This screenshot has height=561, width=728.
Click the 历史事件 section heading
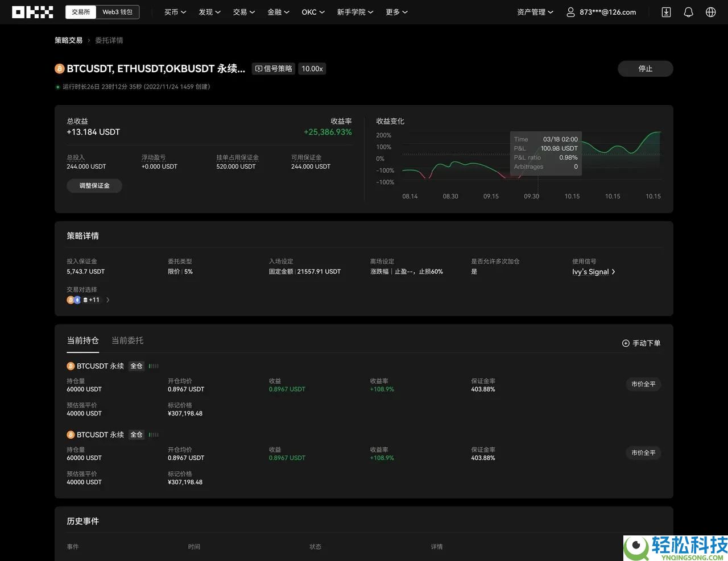pyautogui.click(x=83, y=521)
